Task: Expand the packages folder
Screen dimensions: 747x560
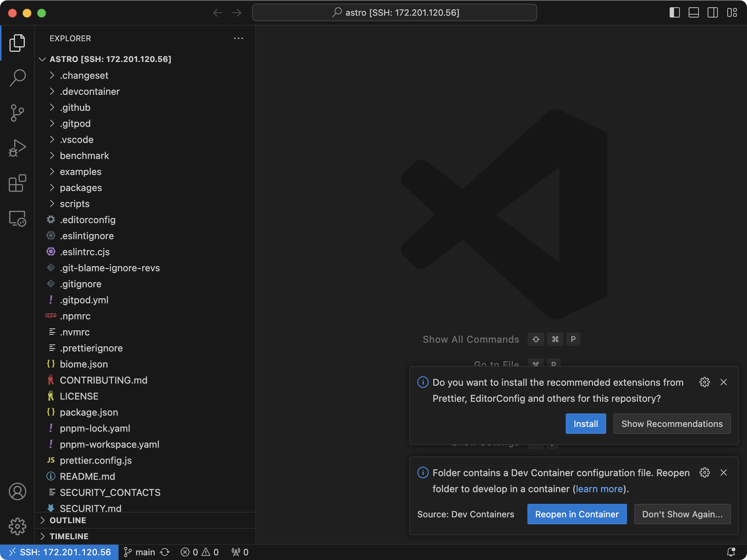Action: coord(145,188)
